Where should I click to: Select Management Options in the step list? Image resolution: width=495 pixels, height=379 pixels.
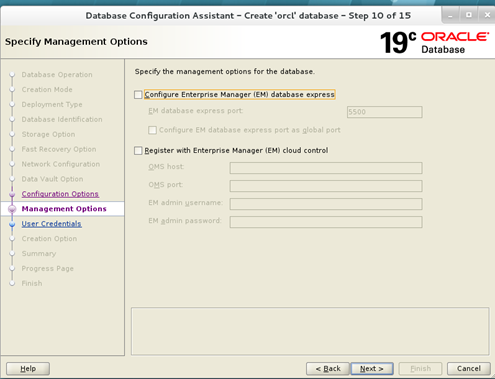coord(64,209)
